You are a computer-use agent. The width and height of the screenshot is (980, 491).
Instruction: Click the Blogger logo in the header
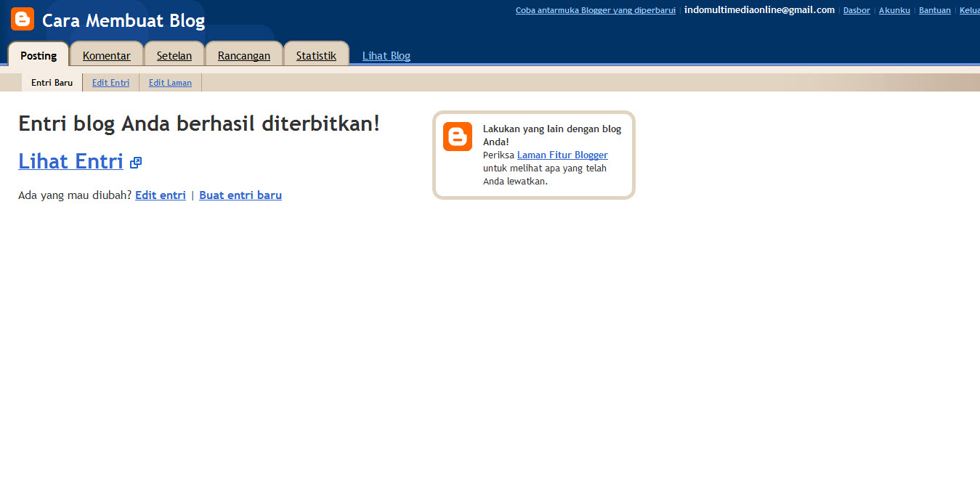(22, 19)
